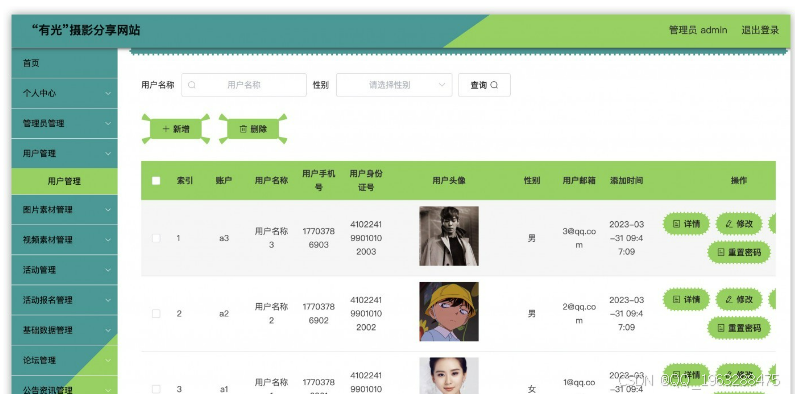Image resolution: width=795 pixels, height=394 pixels.
Task: Click the 账户 column header
Action: [x=224, y=181]
